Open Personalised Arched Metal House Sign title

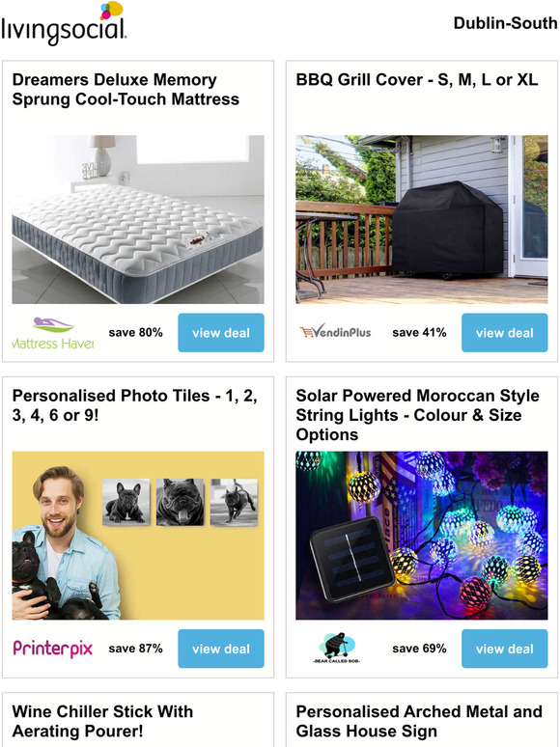[419, 721]
